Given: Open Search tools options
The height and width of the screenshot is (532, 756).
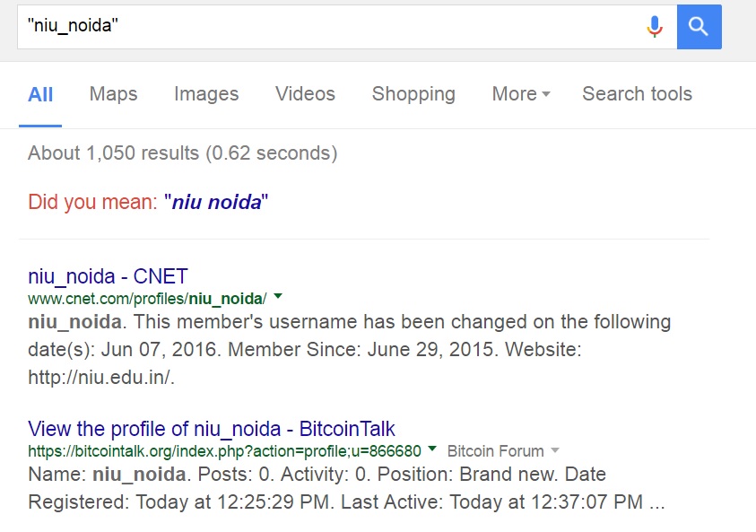Looking at the screenshot, I should click(637, 94).
